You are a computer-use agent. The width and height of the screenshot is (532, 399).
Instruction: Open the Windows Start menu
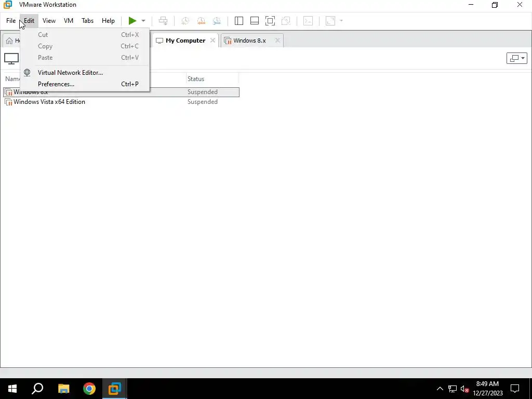pos(12,389)
